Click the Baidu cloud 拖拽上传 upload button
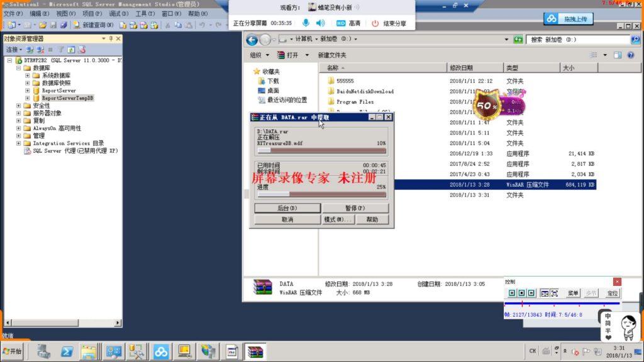This screenshot has width=644, height=362. tap(569, 19)
